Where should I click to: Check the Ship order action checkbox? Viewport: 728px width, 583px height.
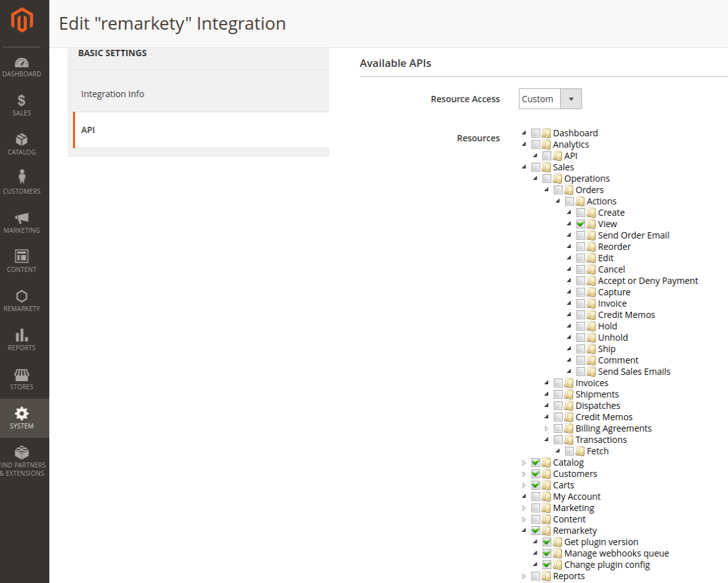tap(580, 350)
